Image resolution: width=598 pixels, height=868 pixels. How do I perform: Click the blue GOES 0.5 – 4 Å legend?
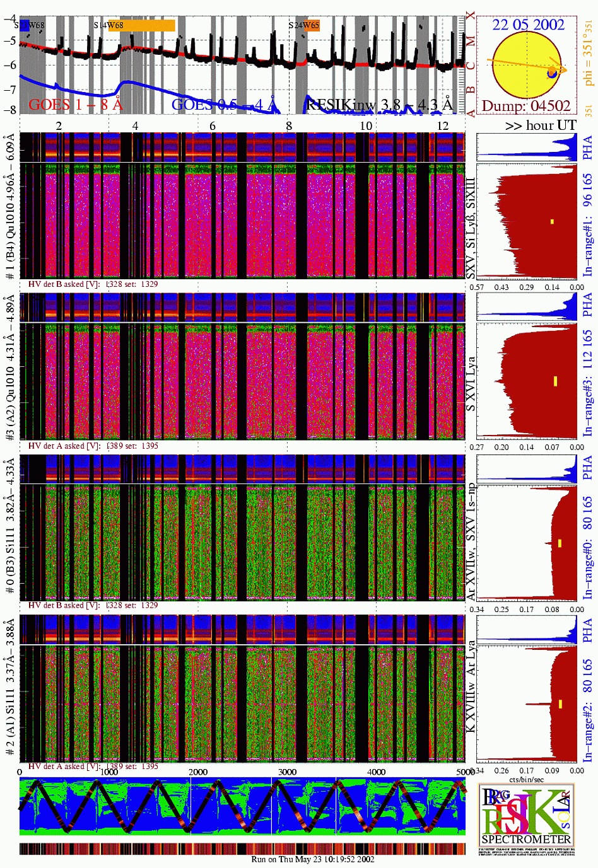click(224, 104)
